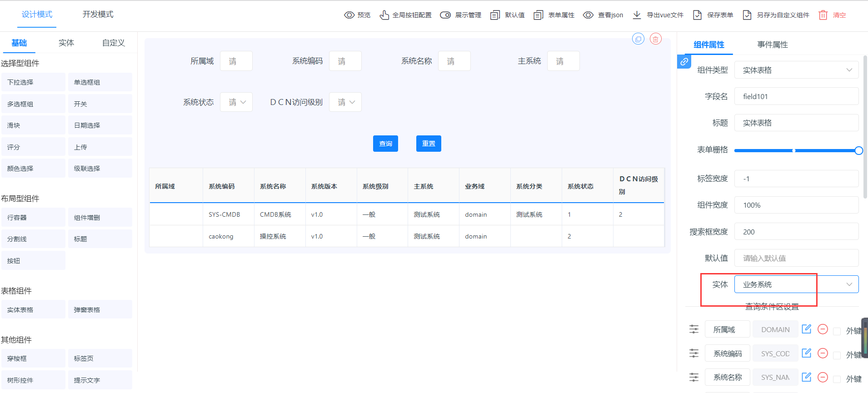Remove the 所属域 query condition
Screen dimensions: 868x393
823,329
